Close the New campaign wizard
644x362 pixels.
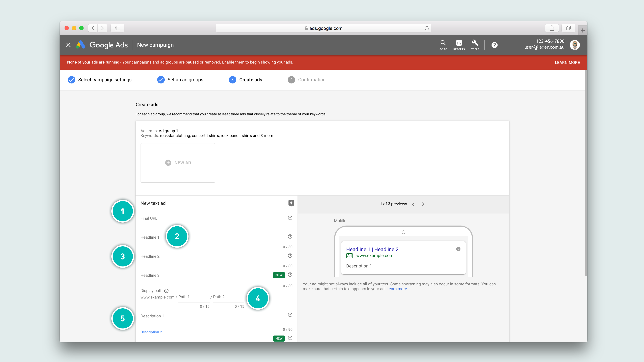pos(68,45)
